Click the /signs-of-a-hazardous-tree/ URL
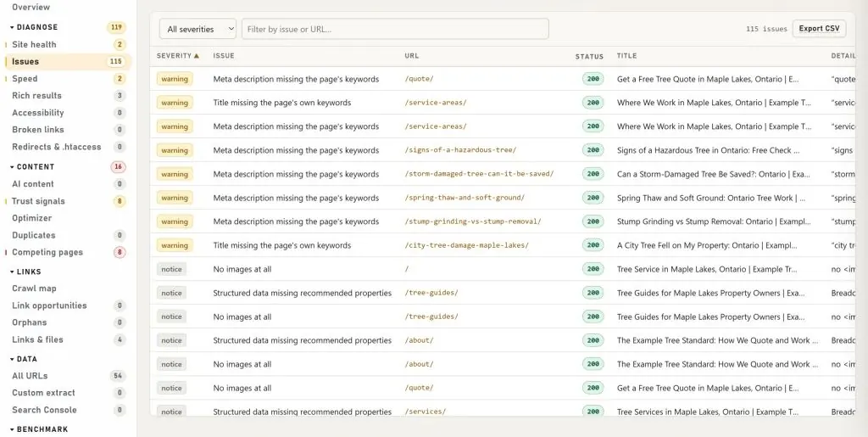Viewport: 868px width, 437px height. (460, 150)
